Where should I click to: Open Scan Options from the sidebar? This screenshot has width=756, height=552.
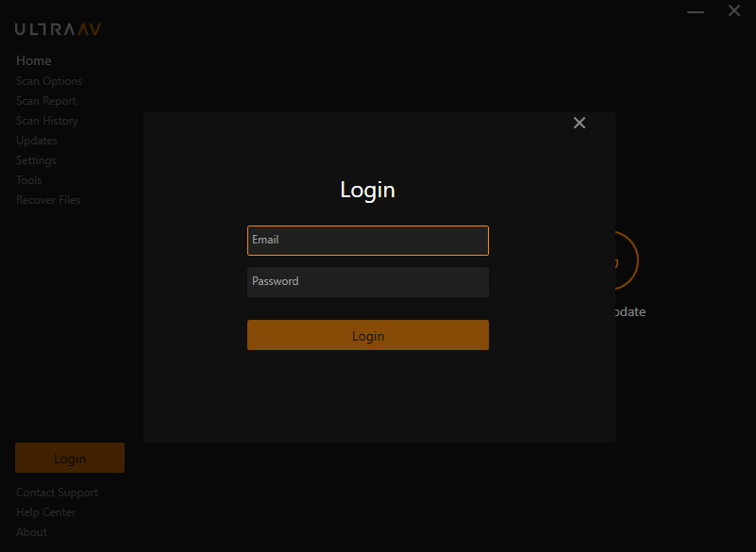pos(49,81)
